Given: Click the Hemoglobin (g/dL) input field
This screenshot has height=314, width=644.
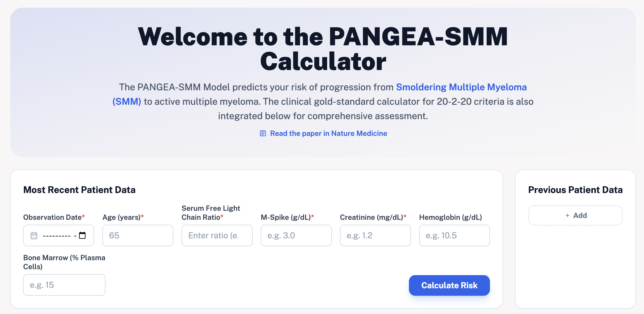Looking at the screenshot, I should (454, 235).
